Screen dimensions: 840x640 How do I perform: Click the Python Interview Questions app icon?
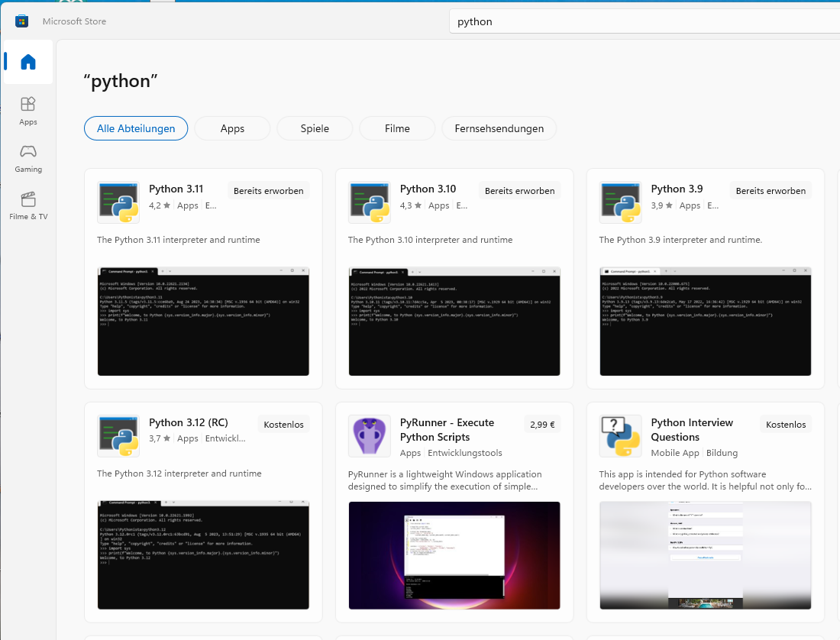click(620, 436)
